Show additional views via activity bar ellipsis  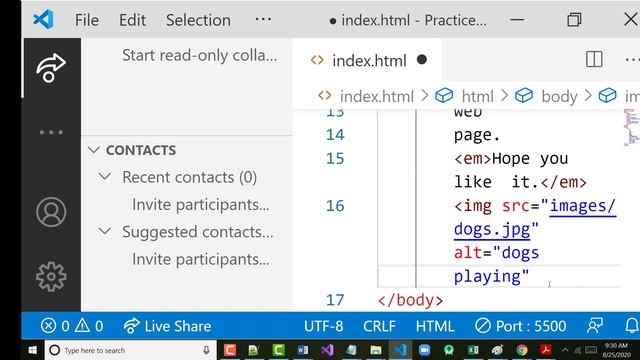pyautogui.click(x=51, y=132)
